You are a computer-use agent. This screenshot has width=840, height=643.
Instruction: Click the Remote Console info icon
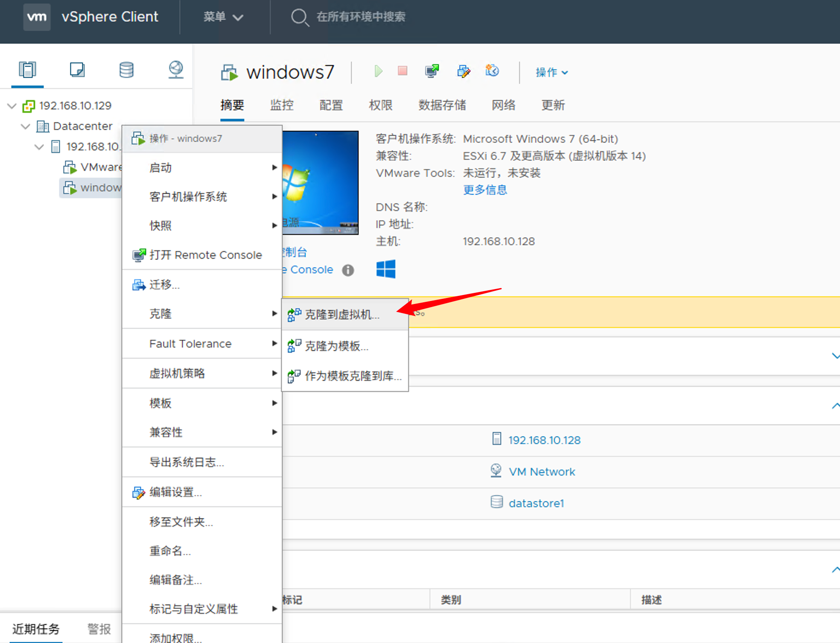[348, 270]
